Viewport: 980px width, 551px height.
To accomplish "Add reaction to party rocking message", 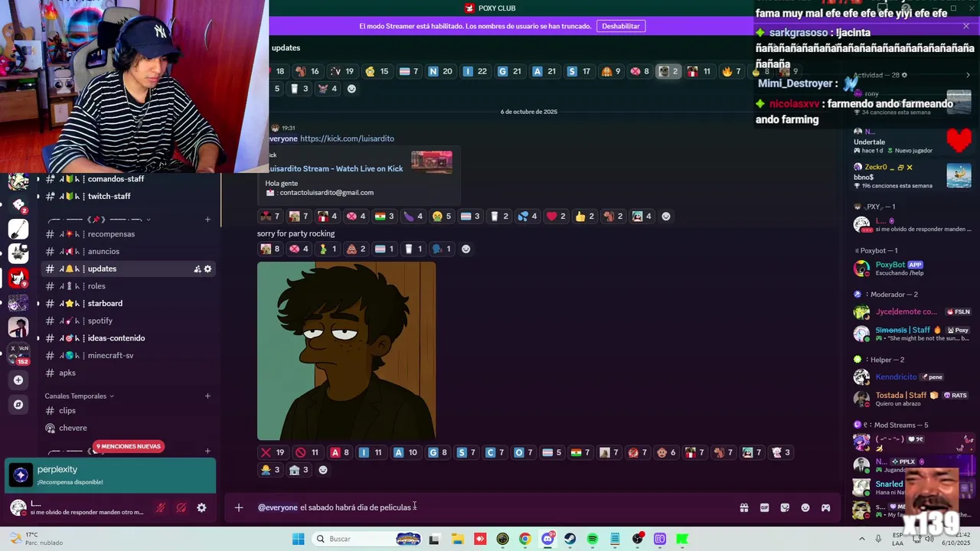I will tap(465, 249).
